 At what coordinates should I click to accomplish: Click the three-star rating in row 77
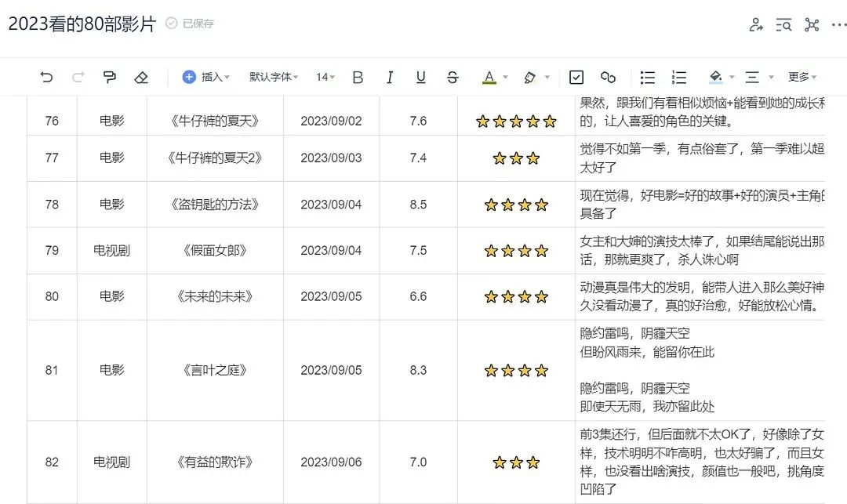(516, 158)
